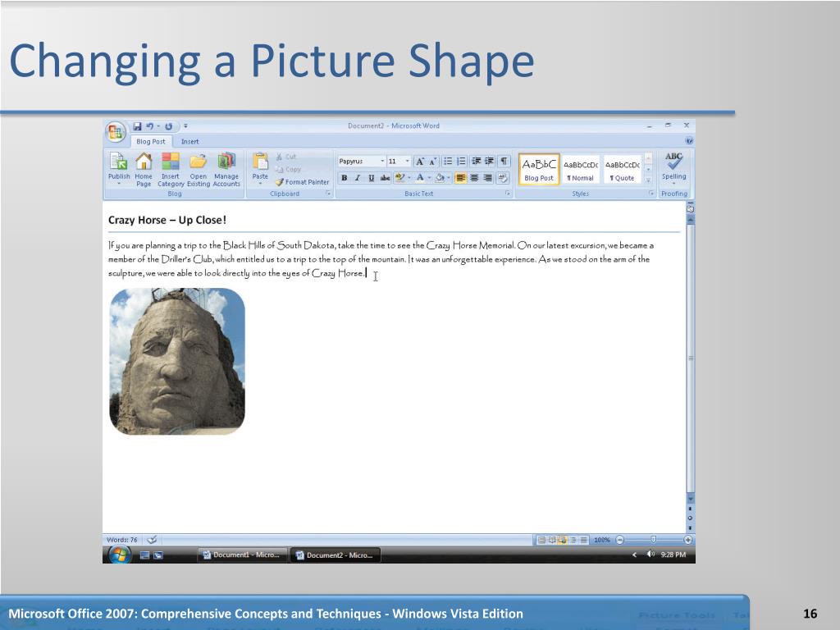Decrease the paragraph indent

tap(477, 162)
